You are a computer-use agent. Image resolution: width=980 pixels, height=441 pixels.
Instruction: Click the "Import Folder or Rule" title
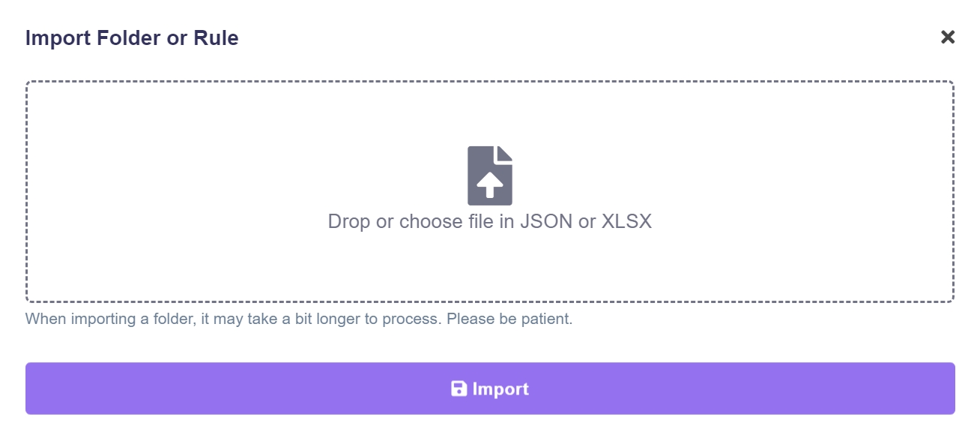tap(132, 38)
